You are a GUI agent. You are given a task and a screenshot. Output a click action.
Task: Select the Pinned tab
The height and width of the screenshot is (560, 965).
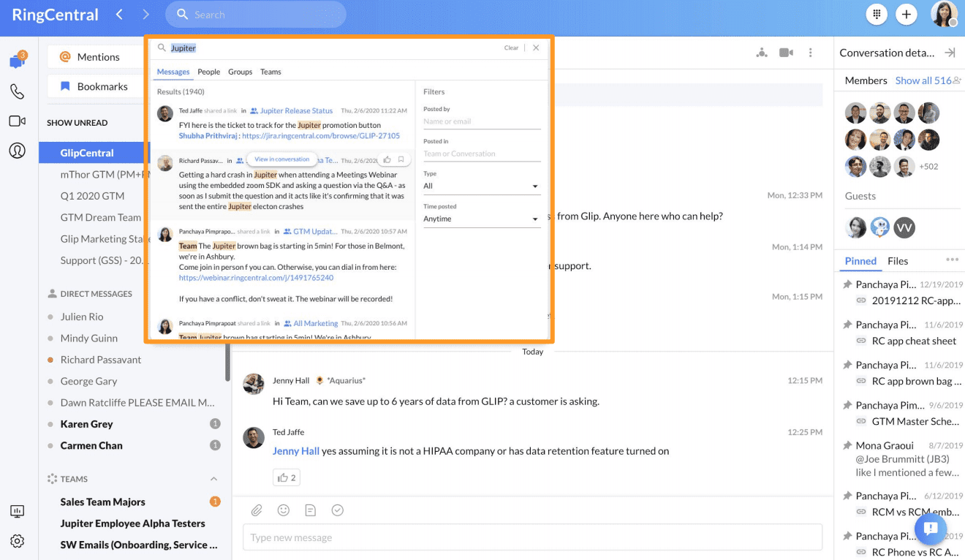click(860, 261)
